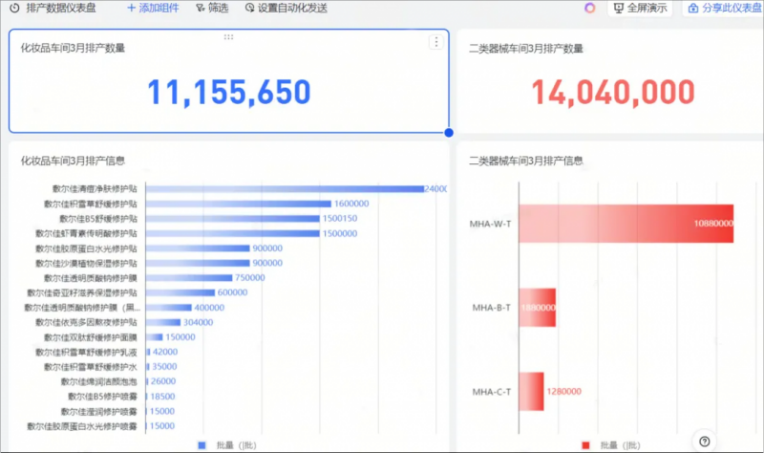Click the history clock icon beside dashboard title

tap(14, 8)
